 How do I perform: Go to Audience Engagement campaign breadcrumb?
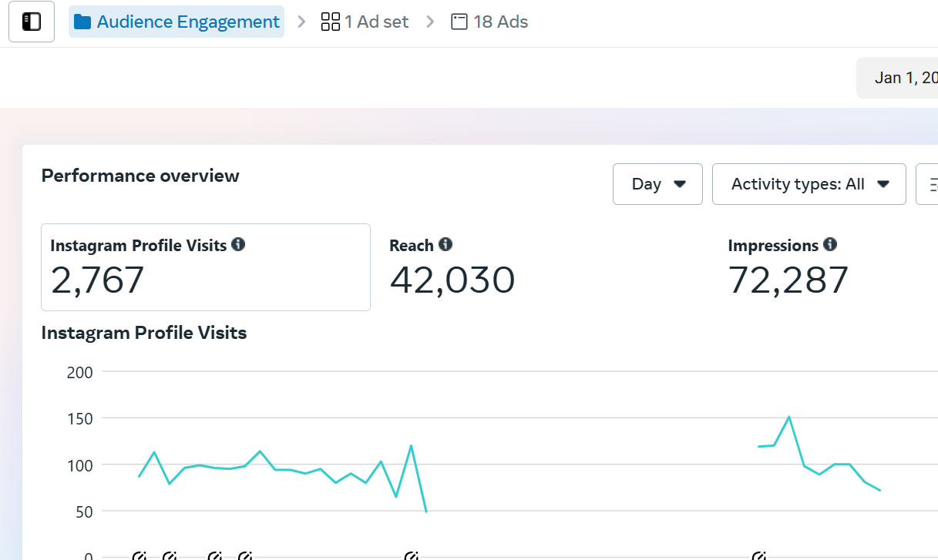(187, 22)
